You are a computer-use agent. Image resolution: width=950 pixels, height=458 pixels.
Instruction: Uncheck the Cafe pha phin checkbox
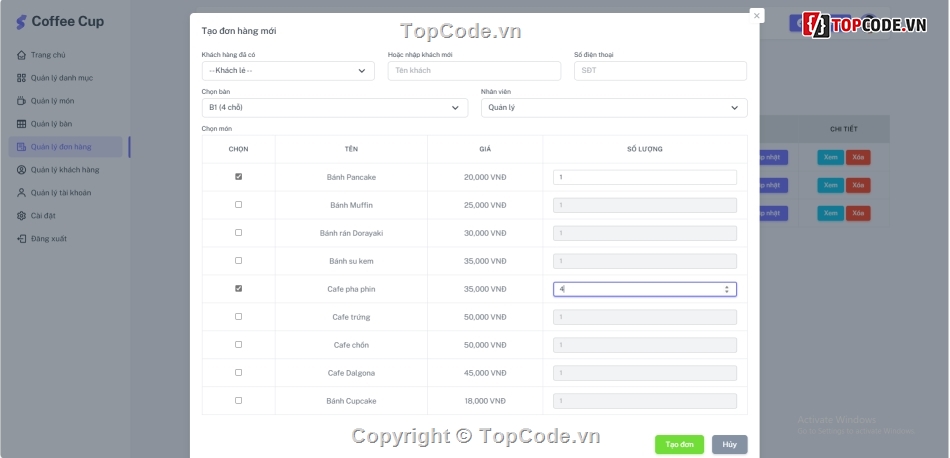point(239,288)
